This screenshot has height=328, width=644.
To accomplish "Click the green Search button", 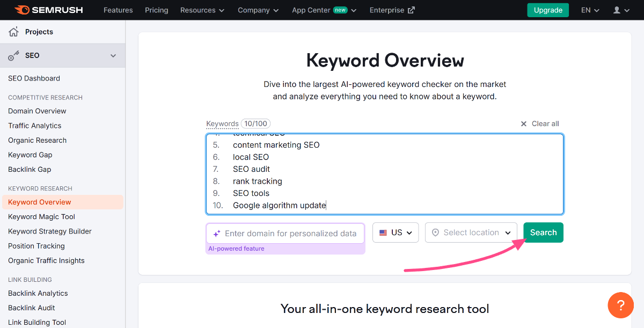I will 544,232.
